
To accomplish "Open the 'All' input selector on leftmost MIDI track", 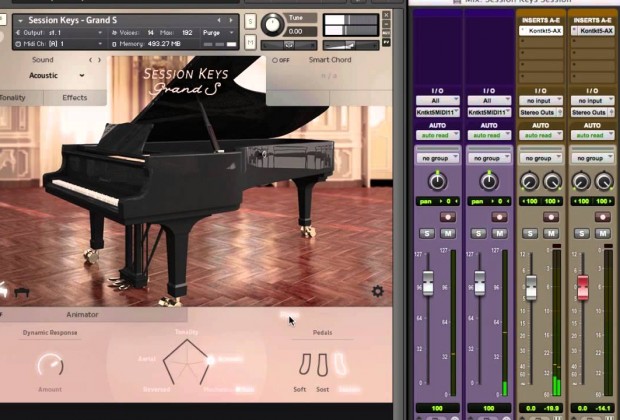I will click(x=437, y=100).
